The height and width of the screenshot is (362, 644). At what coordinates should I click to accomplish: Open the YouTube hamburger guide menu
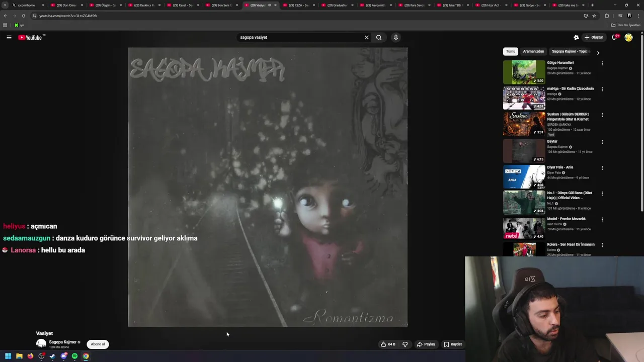[x=9, y=37]
